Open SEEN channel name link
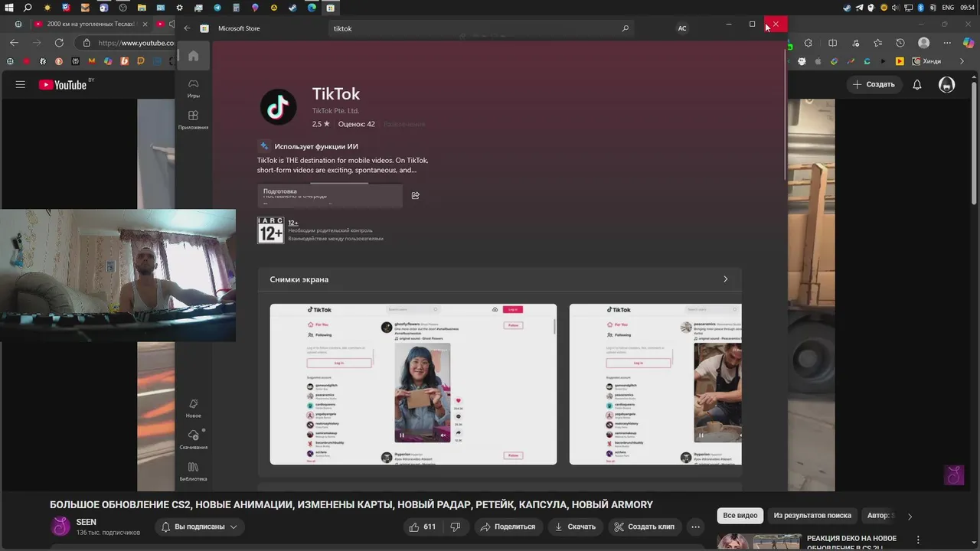 point(87,522)
